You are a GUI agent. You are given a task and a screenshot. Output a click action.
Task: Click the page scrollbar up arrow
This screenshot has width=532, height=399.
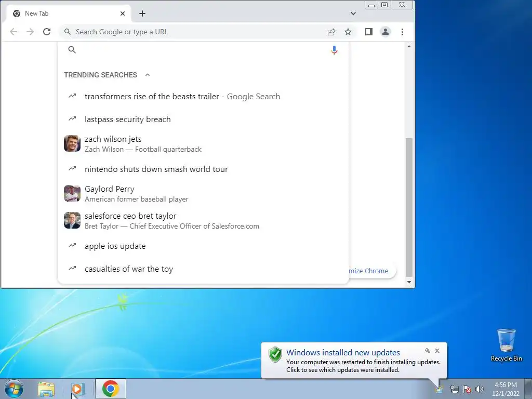[409, 46]
